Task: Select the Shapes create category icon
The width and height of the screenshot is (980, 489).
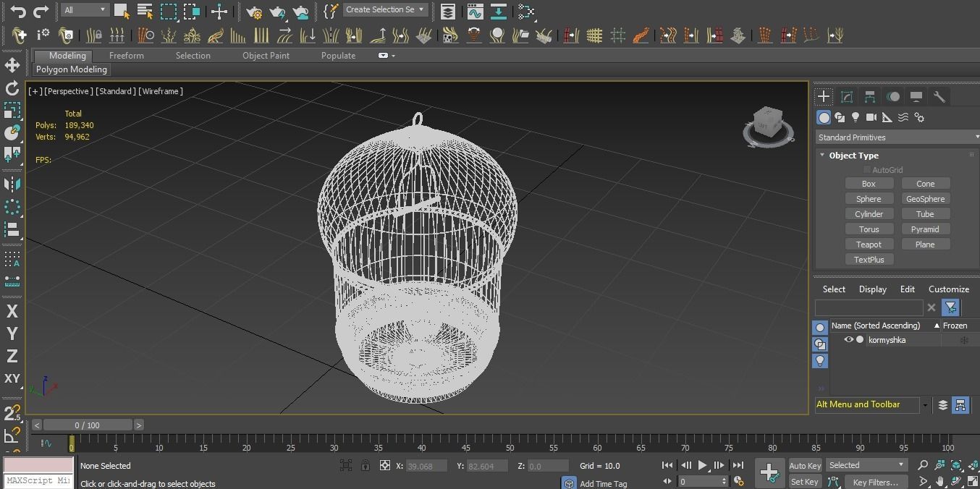Action: pyautogui.click(x=840, y=117)
